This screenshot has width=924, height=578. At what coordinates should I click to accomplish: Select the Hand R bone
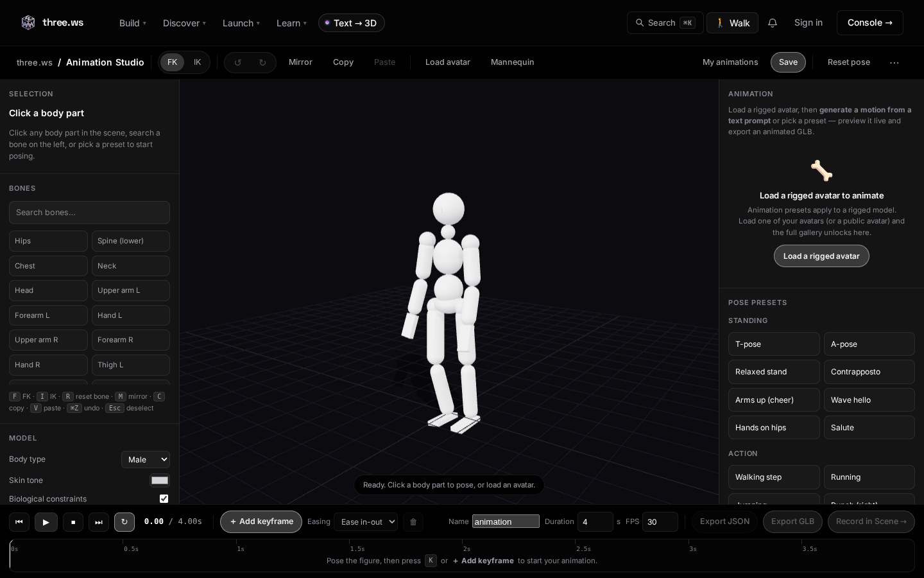[x=48, y=365]
